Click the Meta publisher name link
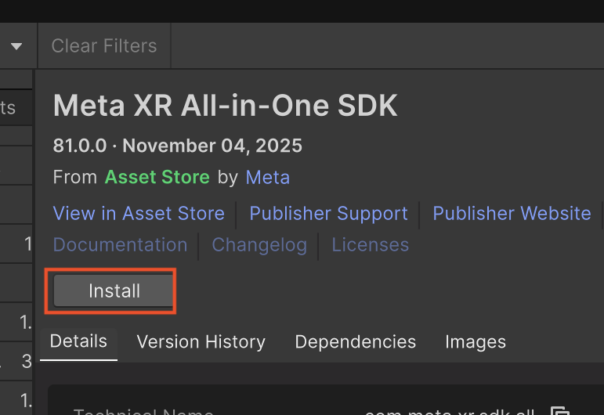The height and width of the screenshot is (415, 604). [267, 177]
